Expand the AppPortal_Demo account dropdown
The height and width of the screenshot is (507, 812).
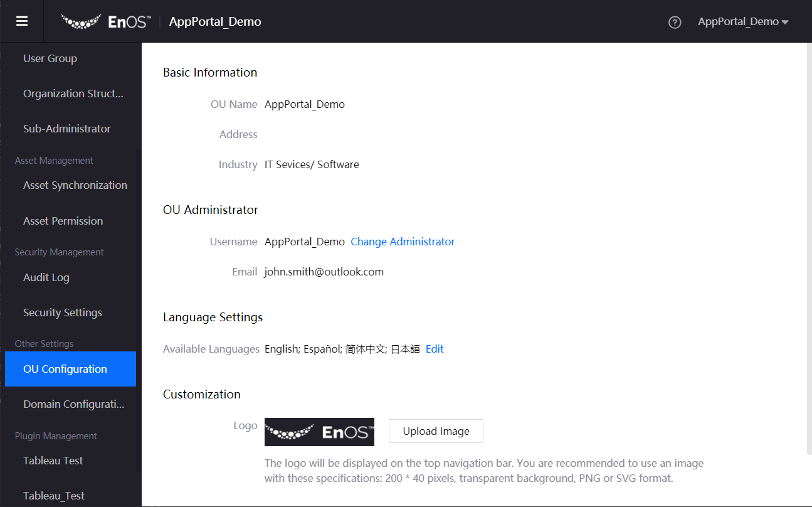[x=742, y=21]
